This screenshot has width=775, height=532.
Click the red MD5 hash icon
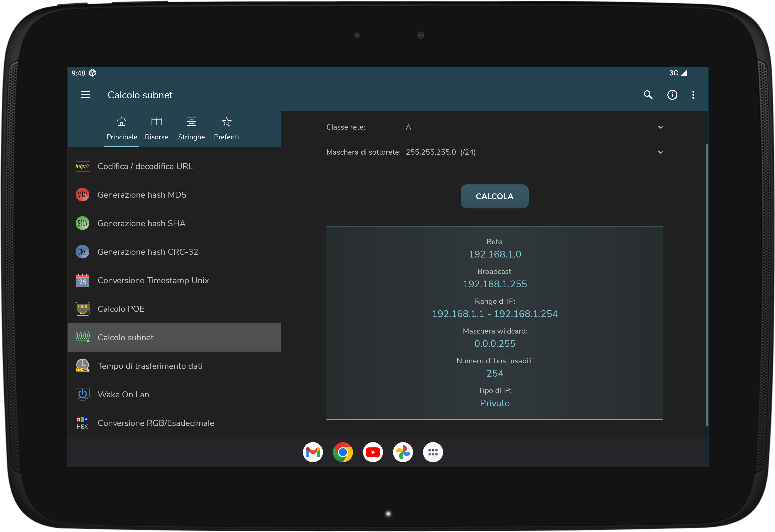[x=82, y=195]
